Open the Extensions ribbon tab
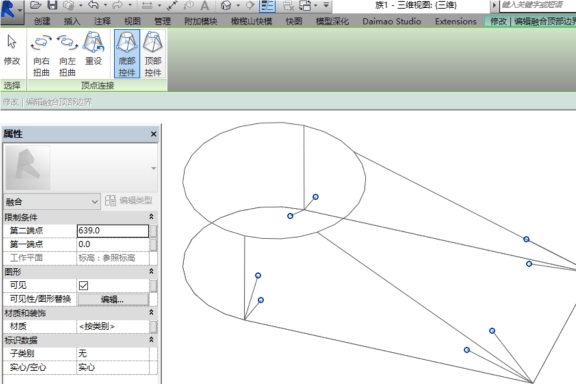 (x=456, y=21)
